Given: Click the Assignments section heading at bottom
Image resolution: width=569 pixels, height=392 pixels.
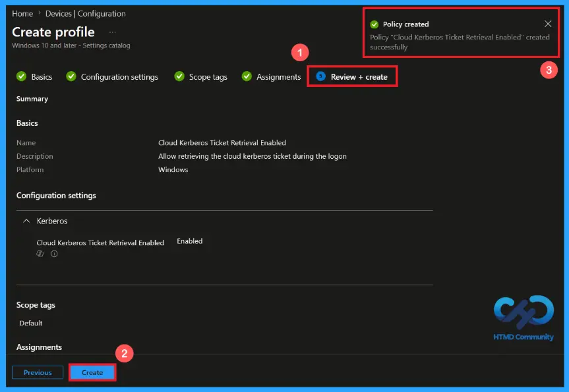Looking at the screenshot, I should [39, 347].
